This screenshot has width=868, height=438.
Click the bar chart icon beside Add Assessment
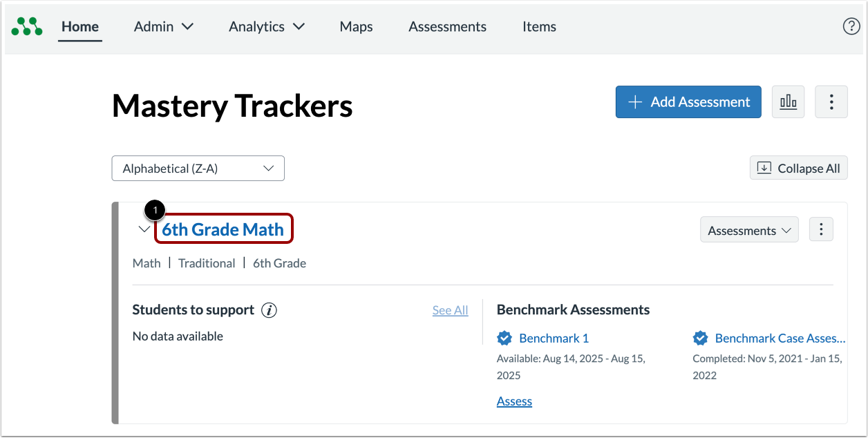(788, 102)
